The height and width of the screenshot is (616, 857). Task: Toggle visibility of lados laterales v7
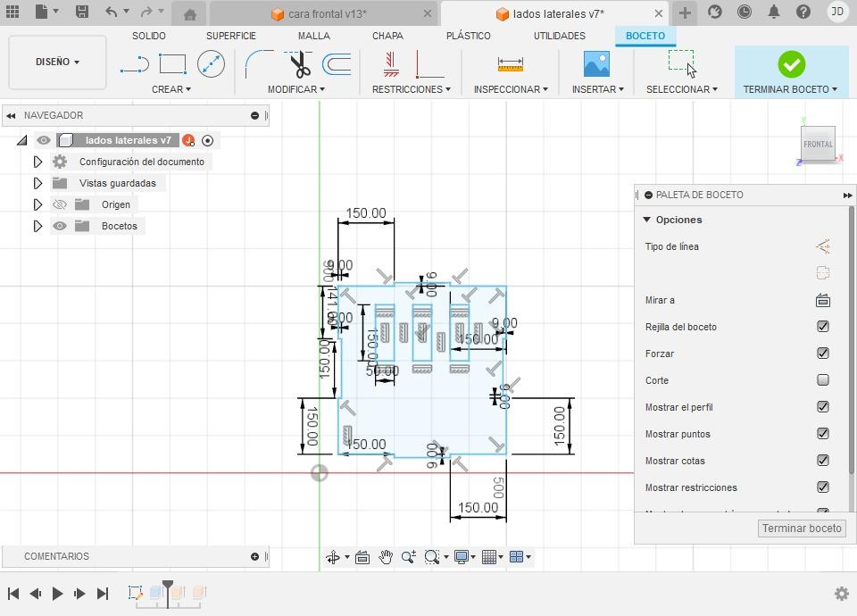(43, 140)
